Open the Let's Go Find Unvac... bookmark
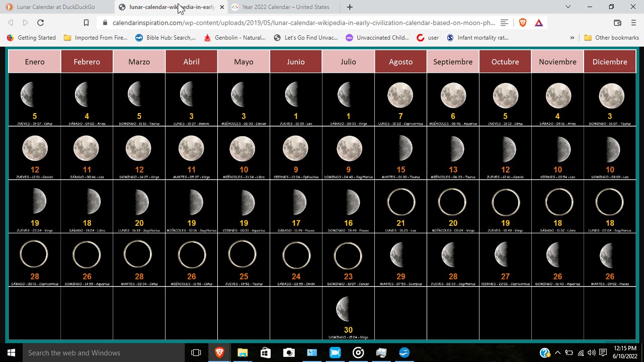Screen dimensions: 644x362 [x=305, y=38]
